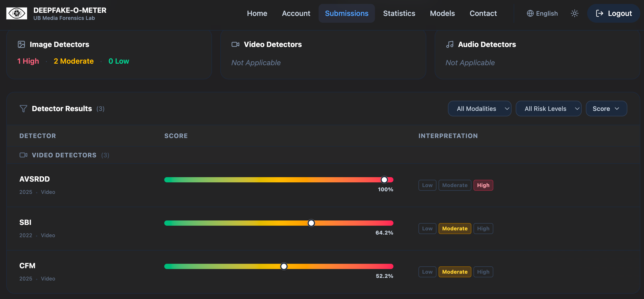Click the '0 Low' count
This screenshot has height=299, width=644.
coord(119,61)
